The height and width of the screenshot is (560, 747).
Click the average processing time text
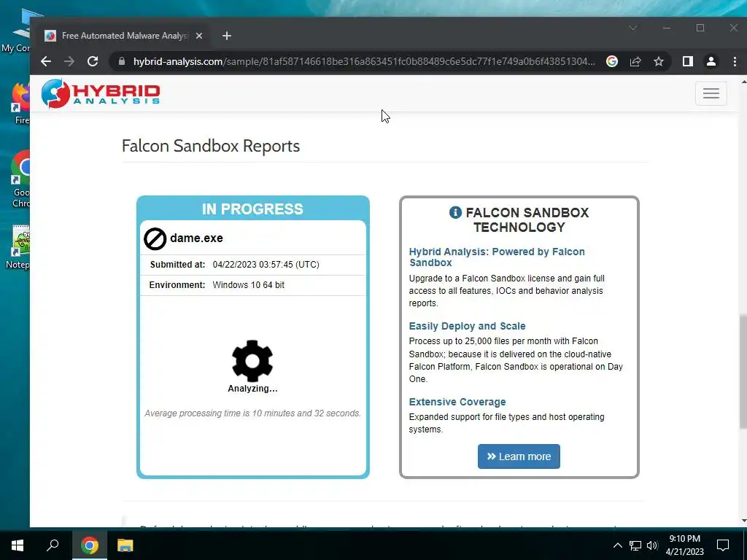pos(252,413)
